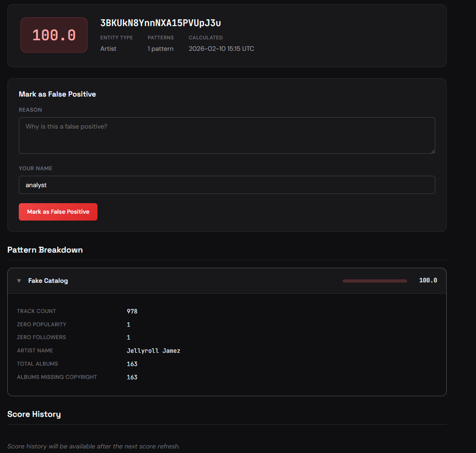Click the 100.0 score badge at top
This screenshot has width=476, height=453.
pyautogui.click(x=54, y=35)
